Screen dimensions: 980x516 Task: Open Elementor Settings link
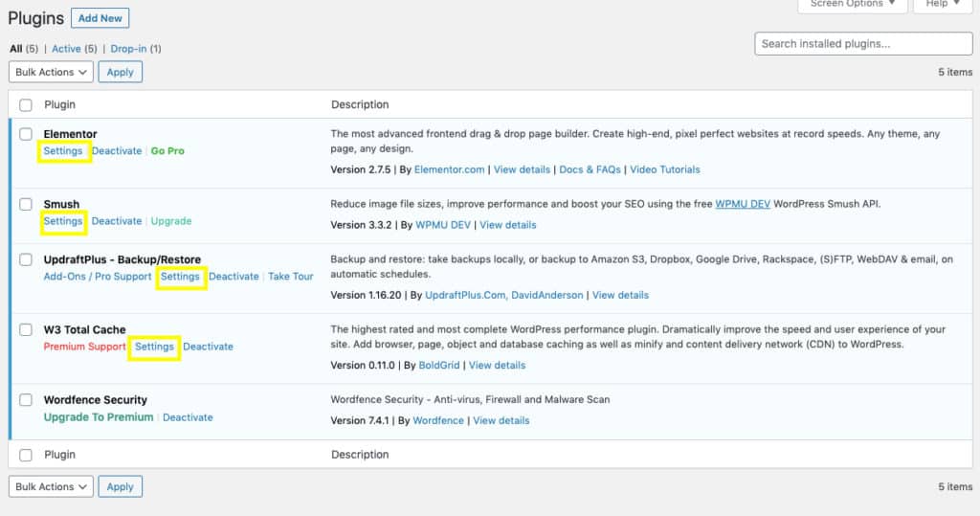pos(63,150)
